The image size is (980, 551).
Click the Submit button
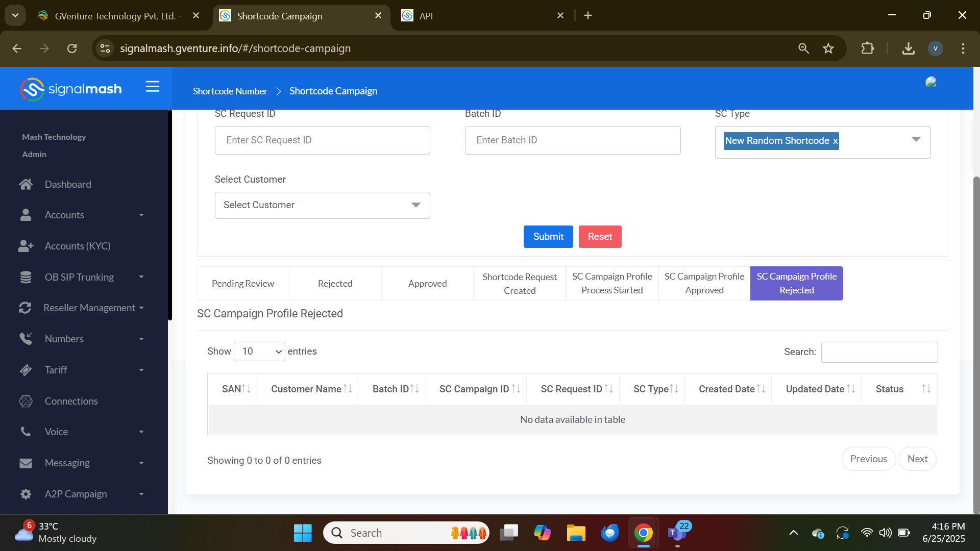[548, 237]
